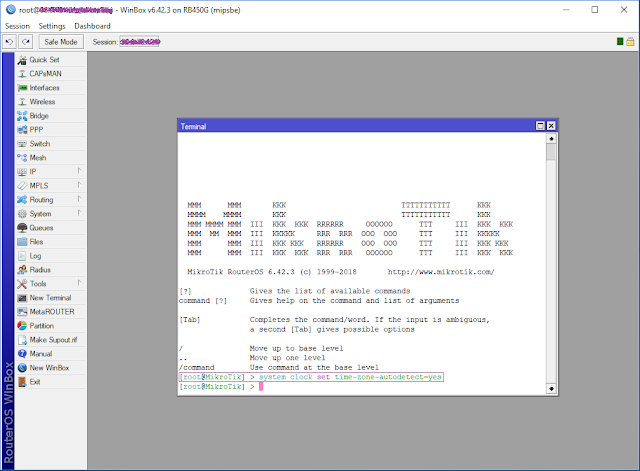Click the Tools menu icon
This screenshot has height=471, width=640.
pyautogui.click(x=22, y=284)
